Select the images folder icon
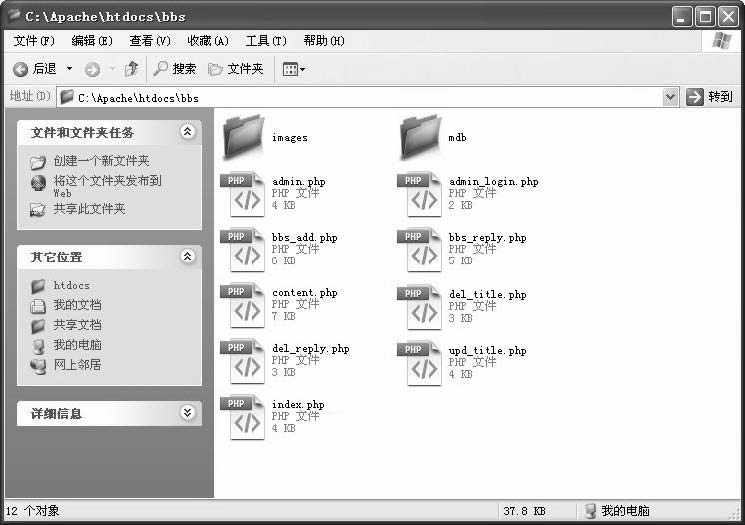 click(x=243, y=137)
